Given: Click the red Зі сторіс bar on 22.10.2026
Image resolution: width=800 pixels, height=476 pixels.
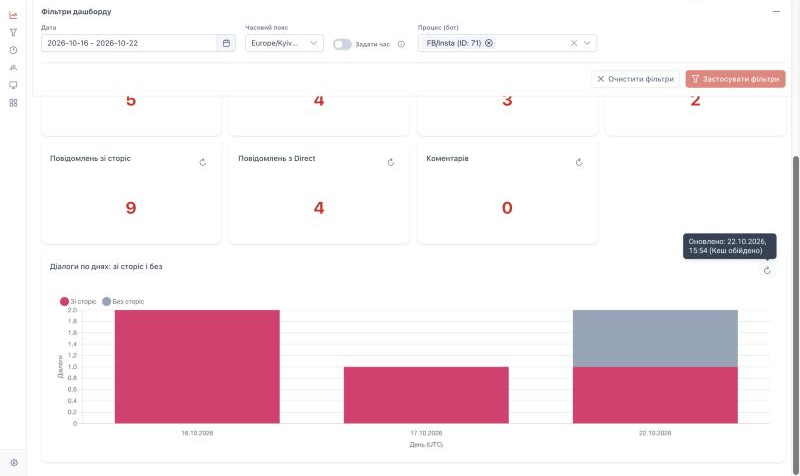Looking at the screenshot, I should point(655,395).
